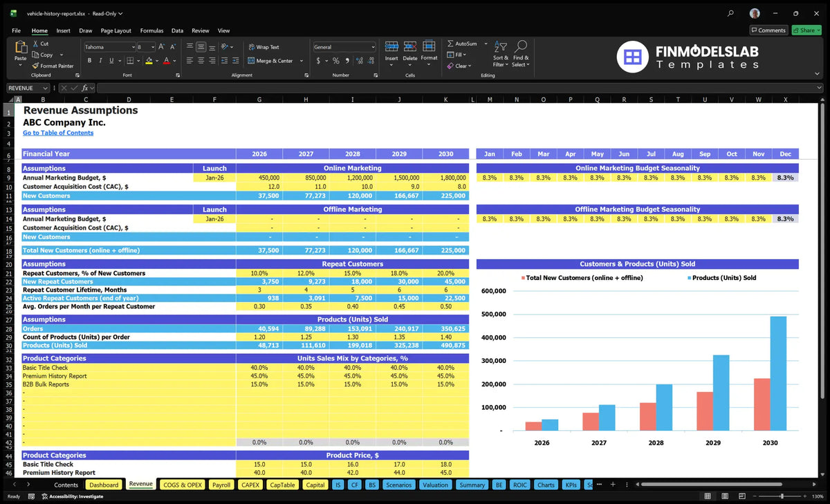Click the user profile picture

[x=755, y=13]
